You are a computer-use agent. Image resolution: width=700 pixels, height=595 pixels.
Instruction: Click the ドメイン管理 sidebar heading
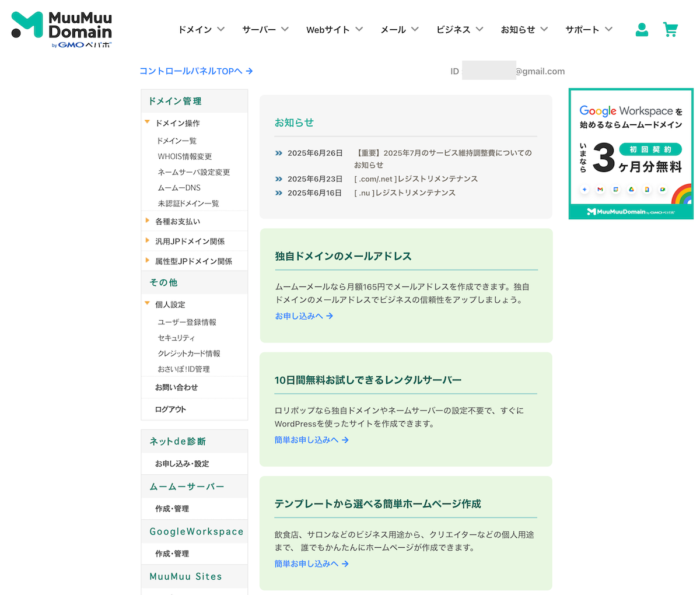click(175, 101)
